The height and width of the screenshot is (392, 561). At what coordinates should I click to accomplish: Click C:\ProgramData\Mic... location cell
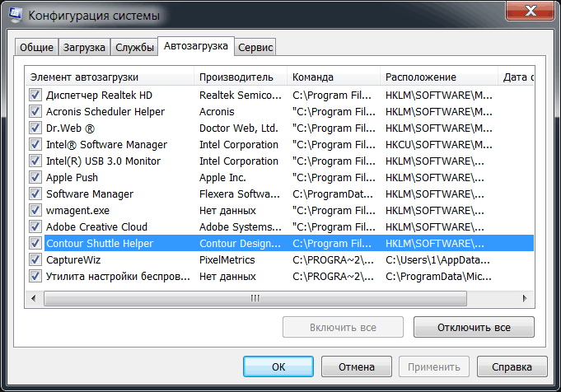pos(438,276)
